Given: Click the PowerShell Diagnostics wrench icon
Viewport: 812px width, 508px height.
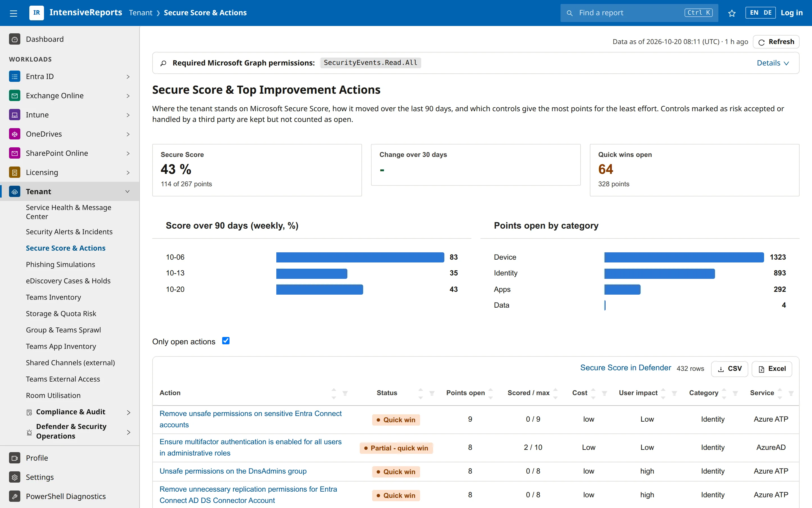Looking at the screenshot, I should [14, 496].
